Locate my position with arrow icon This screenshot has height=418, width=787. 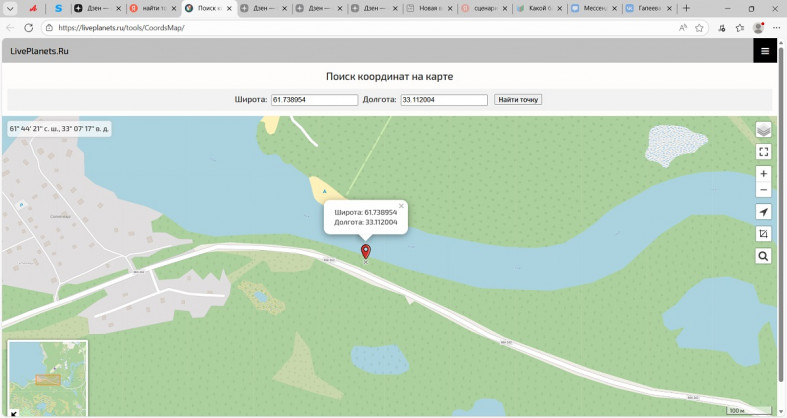[x=763, y=212]
